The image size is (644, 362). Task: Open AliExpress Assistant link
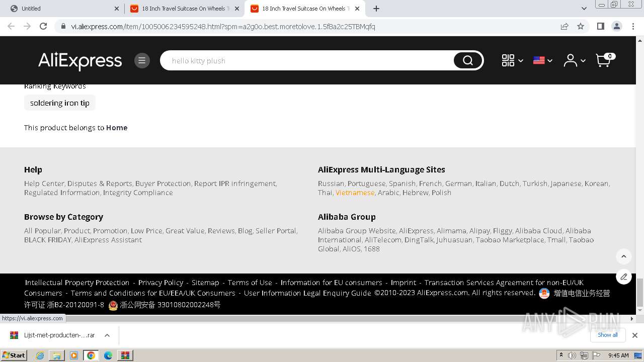click(108, 240)
